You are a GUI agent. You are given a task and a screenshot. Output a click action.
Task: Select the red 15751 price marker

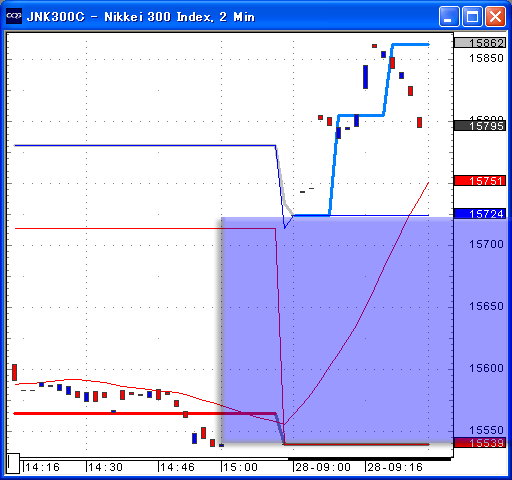480,181
